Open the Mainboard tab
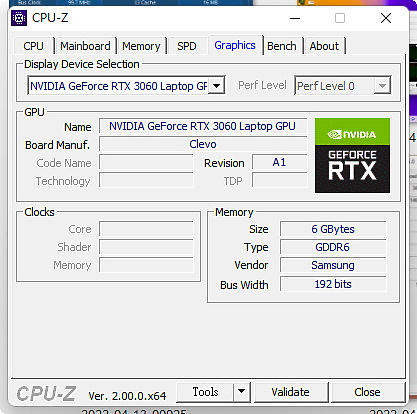 tap(85, 46)
